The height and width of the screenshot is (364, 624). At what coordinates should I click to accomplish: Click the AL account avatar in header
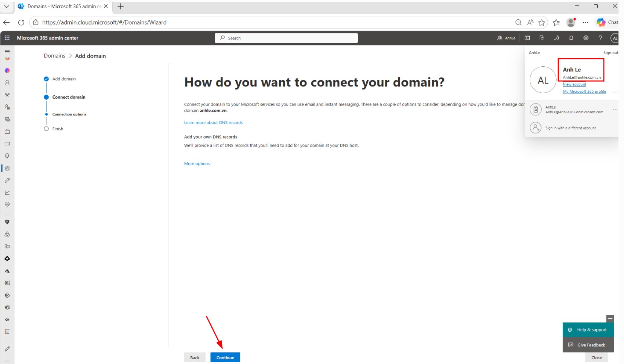(615, 38)
